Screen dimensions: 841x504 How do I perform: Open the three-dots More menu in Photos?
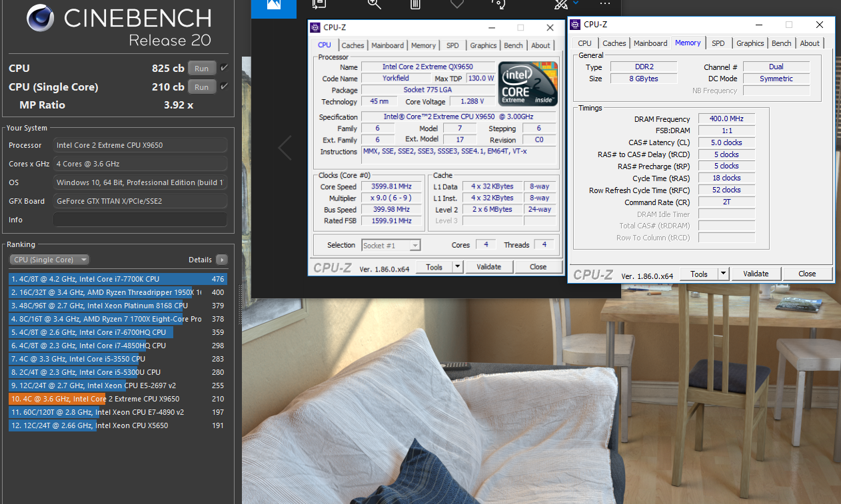click(x=605, y=3)
